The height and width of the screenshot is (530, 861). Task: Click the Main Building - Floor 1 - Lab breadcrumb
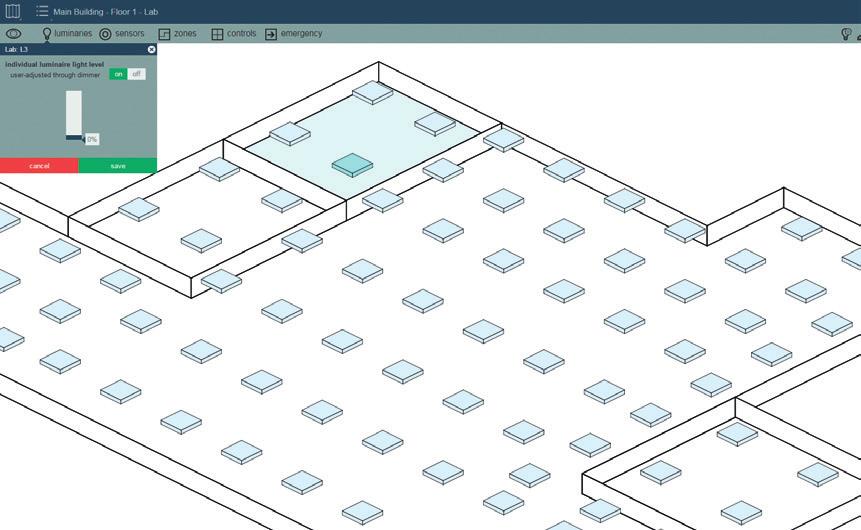point(105,12)
